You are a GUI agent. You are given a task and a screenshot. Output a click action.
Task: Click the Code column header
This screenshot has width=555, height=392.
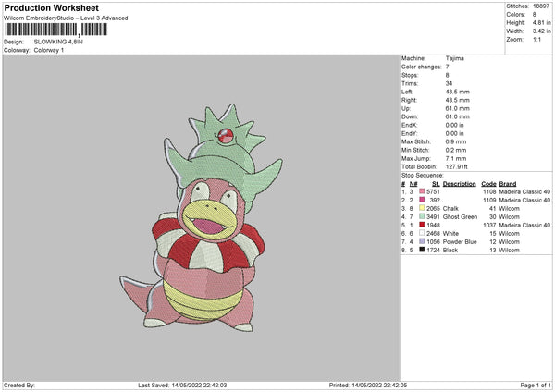(x=489, y=184)
